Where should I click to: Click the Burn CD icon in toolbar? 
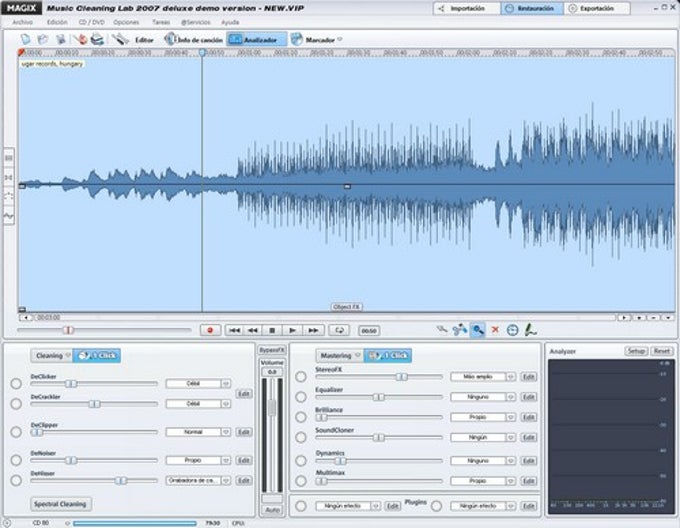point(80,39)
